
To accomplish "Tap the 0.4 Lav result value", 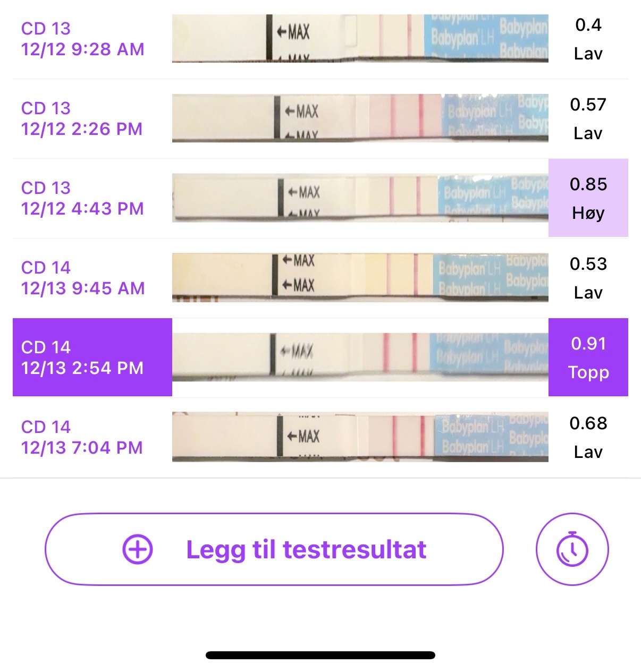I will pyautogui.click(x=588, y=39).
